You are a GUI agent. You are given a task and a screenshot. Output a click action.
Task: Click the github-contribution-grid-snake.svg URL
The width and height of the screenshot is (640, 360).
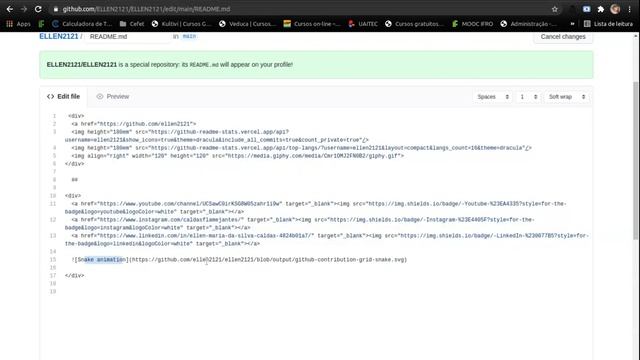(x=268, y=260)
